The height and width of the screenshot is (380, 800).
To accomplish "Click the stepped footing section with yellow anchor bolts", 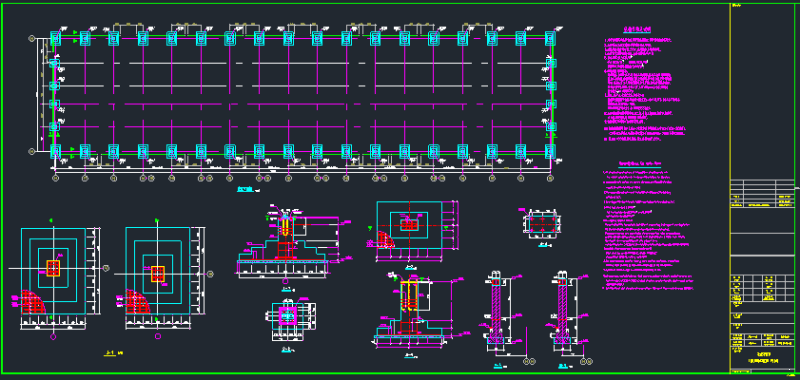I will pyautogui.click(x=284, y=245).
